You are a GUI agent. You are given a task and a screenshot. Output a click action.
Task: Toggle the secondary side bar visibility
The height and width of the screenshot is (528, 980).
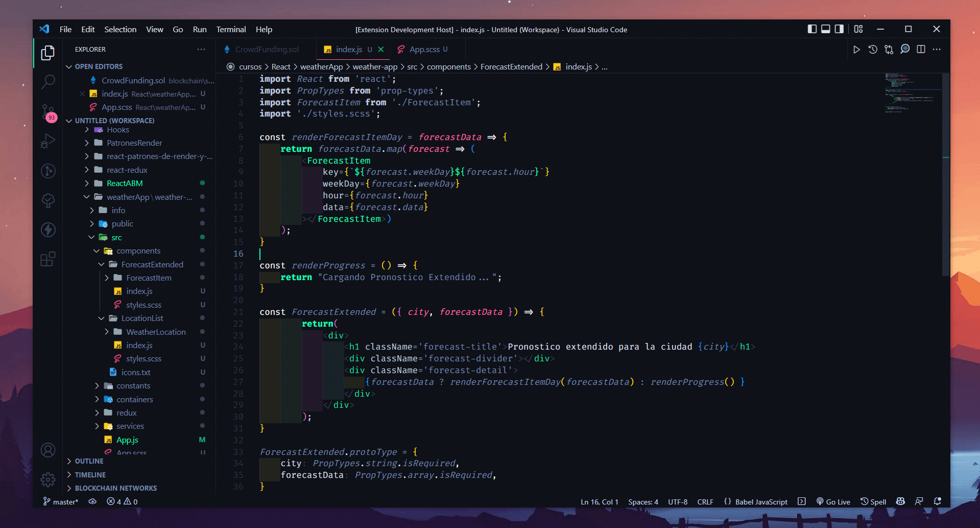[839, 29]
